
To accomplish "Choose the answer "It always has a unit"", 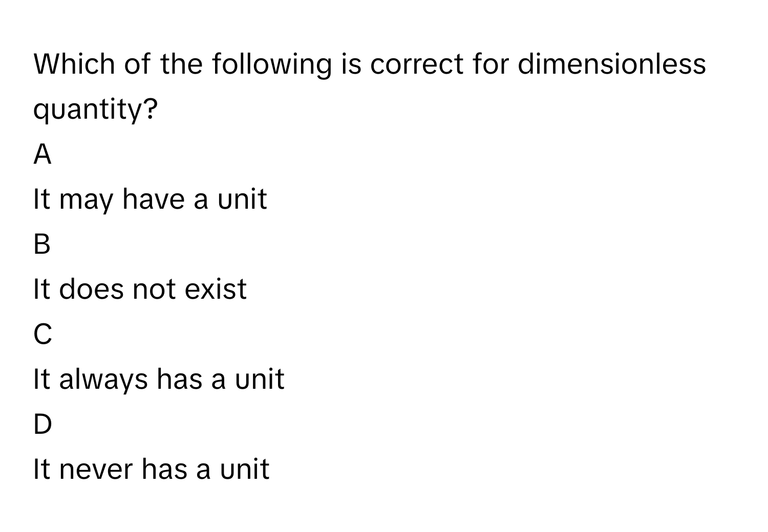I will coord(158,380).
